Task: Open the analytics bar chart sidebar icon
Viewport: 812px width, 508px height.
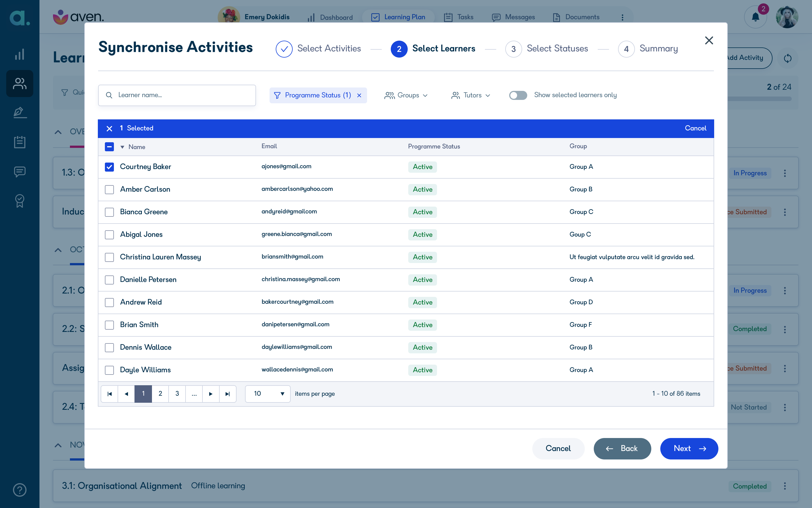Action: pyautogui.click(x=19, y=54)
